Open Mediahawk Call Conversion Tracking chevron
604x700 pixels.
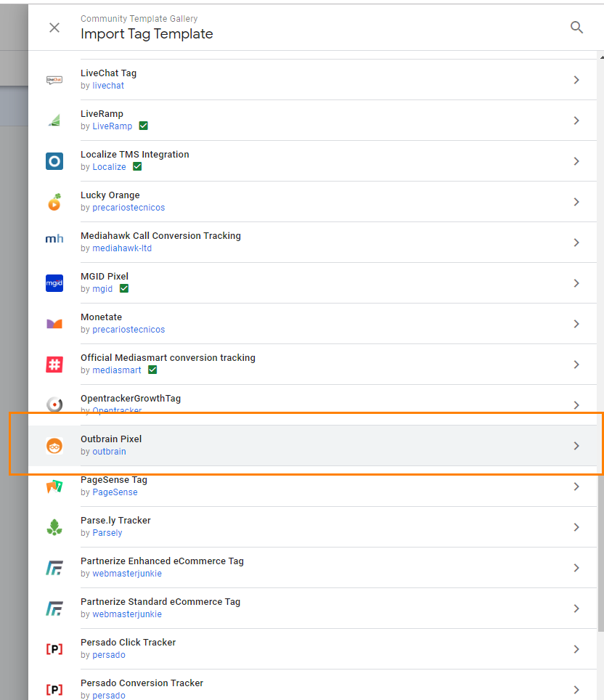coord(576,243)
